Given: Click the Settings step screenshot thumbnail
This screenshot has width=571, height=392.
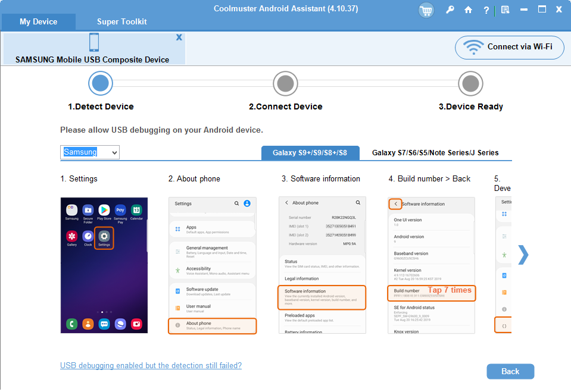Looking at the screenshot, I should (x=104, y=265).
